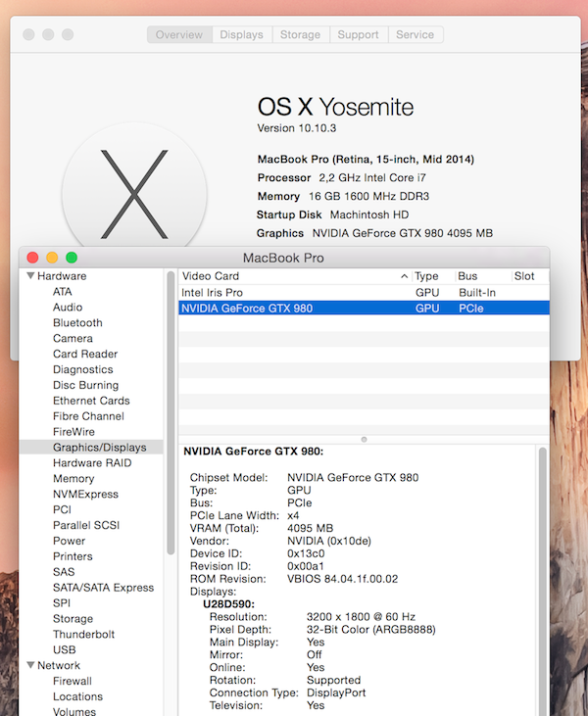
Task: Sort by the Video Card column header
Action: [295, 276]
